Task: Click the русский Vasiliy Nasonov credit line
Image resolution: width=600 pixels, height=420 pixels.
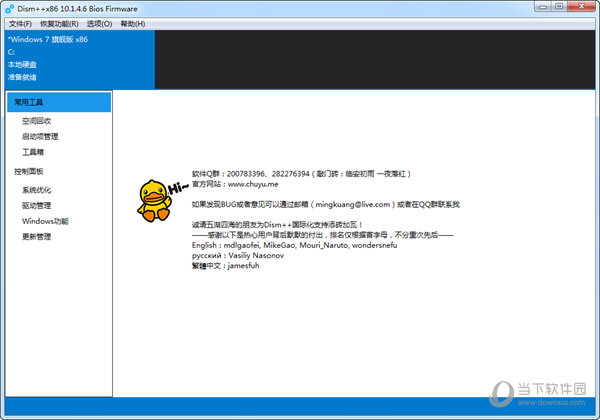Action: (x=238, y=256)
